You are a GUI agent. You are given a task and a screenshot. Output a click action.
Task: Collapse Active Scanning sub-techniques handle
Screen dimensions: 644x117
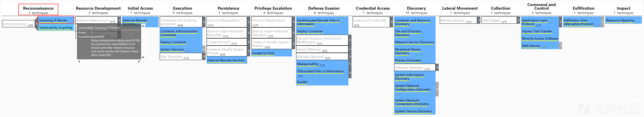point(37,24)
